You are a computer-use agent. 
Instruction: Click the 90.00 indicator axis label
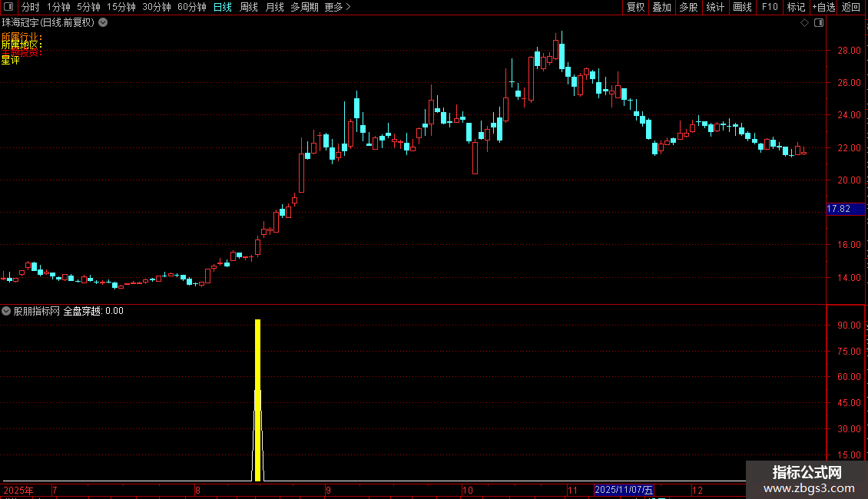pos(849,326)
